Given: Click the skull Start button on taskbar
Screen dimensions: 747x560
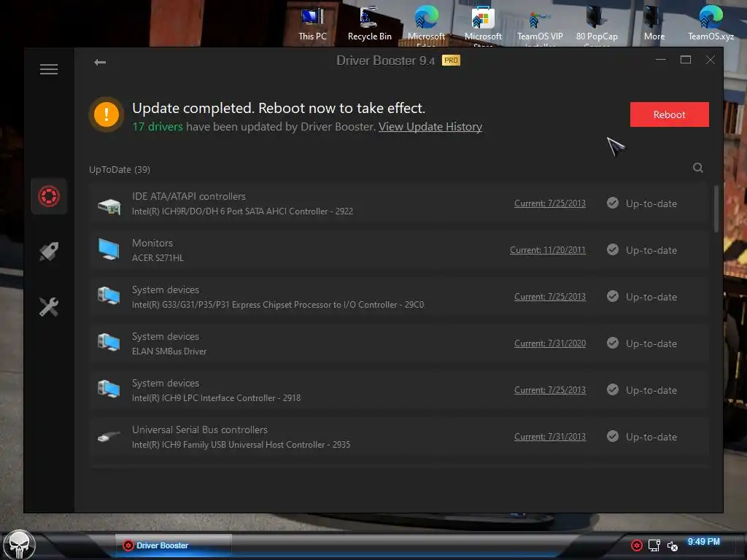Looking at the screenshot, I should (x=18, y=544).
